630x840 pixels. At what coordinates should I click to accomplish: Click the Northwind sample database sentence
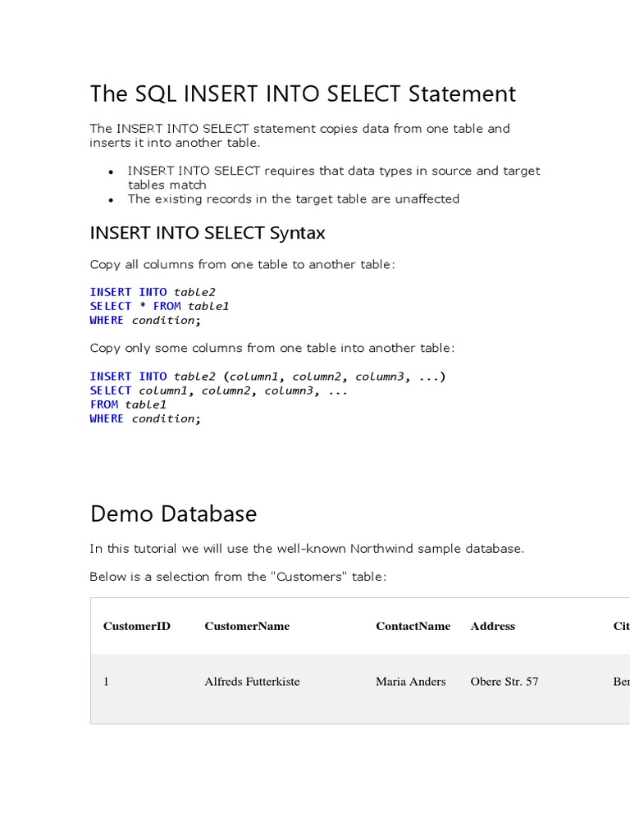click(x=306, y=548)
